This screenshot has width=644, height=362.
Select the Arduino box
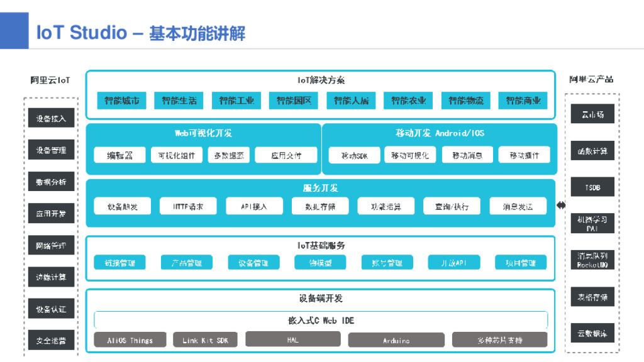coord(396,340)
